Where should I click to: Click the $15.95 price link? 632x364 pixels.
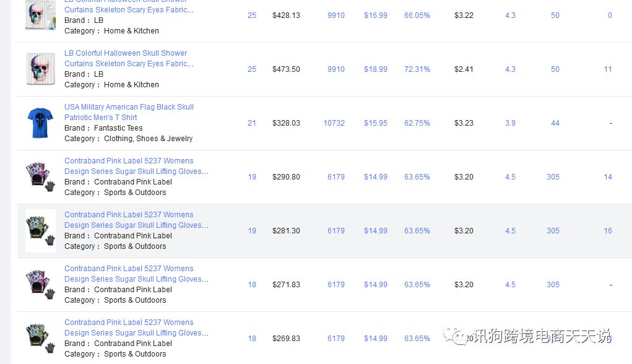tap(376, 123)
